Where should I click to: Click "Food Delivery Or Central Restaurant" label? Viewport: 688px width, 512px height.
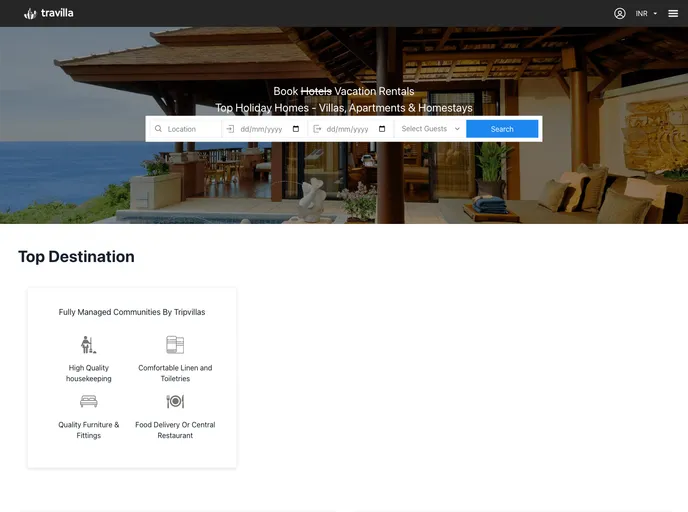[x=175, y=430]
